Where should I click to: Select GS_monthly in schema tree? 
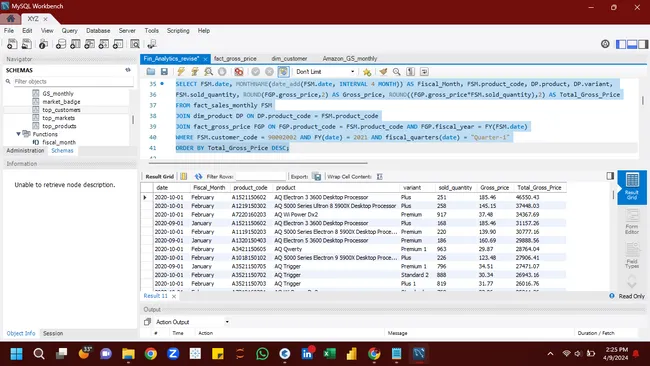point(58,94)
